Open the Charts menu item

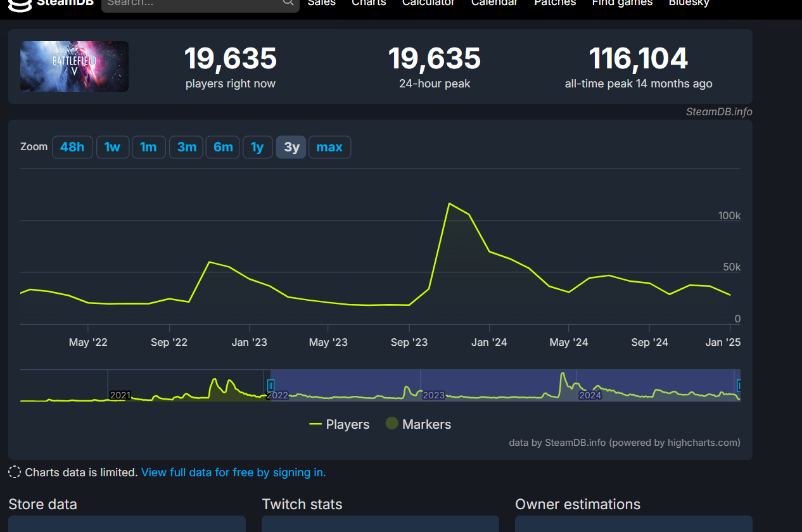(x=369, y=3)
